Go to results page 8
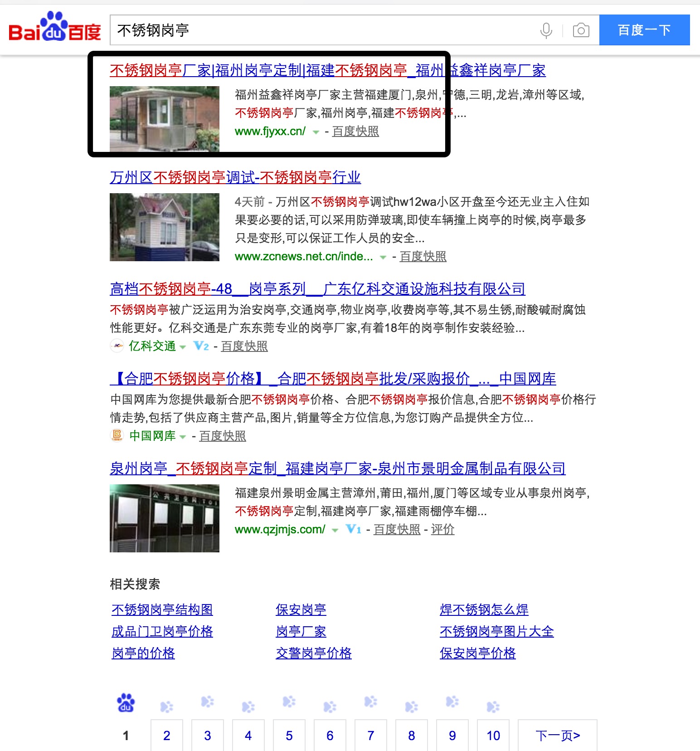 (x=412, y=735)
